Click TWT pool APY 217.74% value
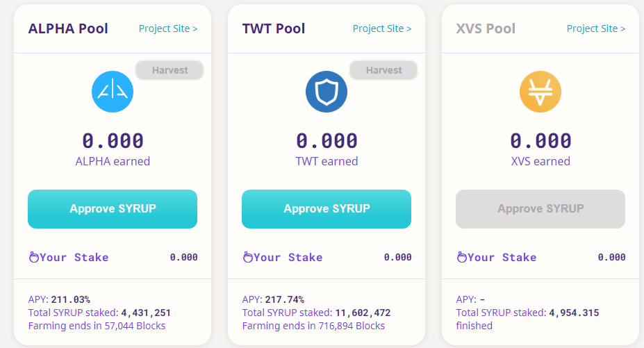 pyautogui.click(x=284, y=300)
